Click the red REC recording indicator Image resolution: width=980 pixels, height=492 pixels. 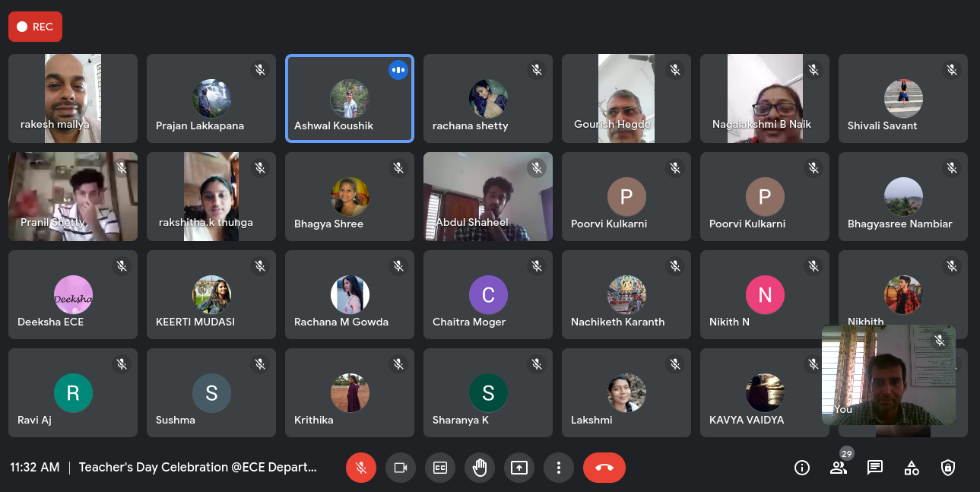tap(35, 27)
